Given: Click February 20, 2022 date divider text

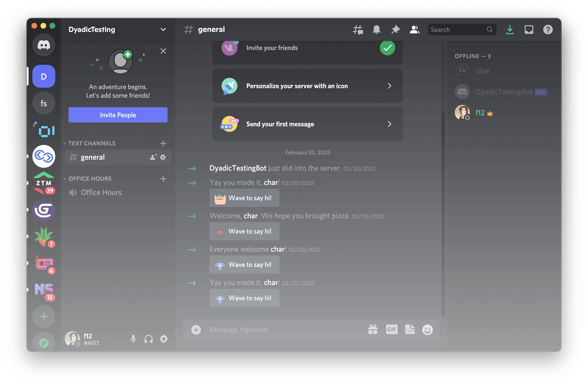Looking at the screenshot, I should tap(308, 153).
